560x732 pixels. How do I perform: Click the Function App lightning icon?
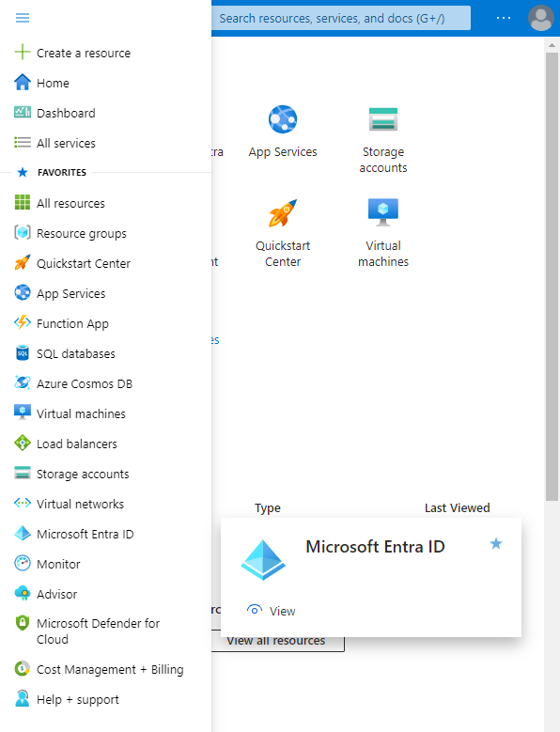[23, 322]
